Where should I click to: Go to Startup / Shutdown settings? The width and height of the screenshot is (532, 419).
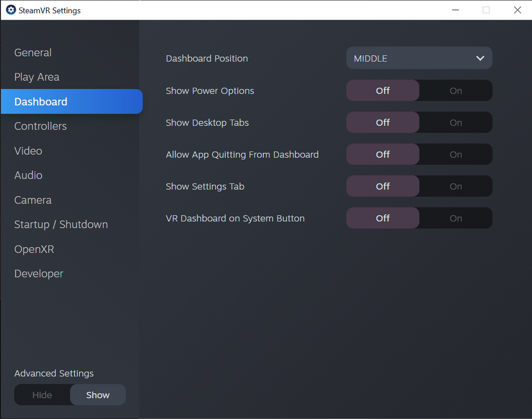point(61,224)
